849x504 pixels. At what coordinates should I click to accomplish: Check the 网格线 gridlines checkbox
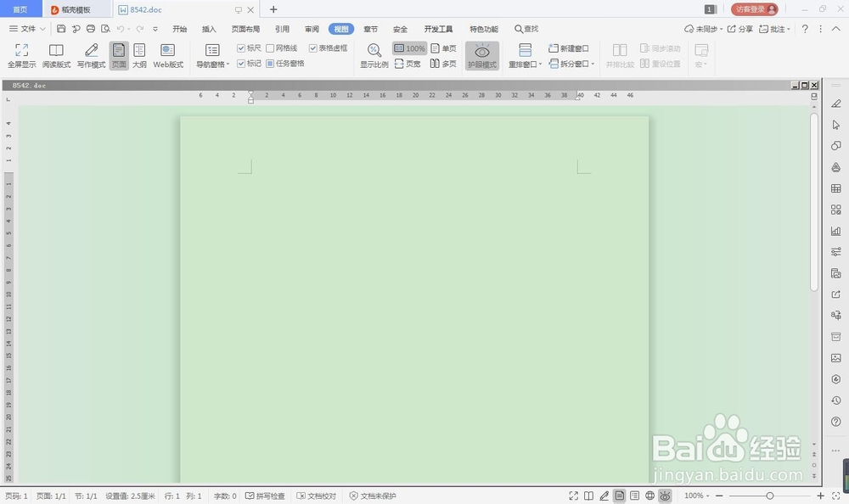(x=270, y=48)
